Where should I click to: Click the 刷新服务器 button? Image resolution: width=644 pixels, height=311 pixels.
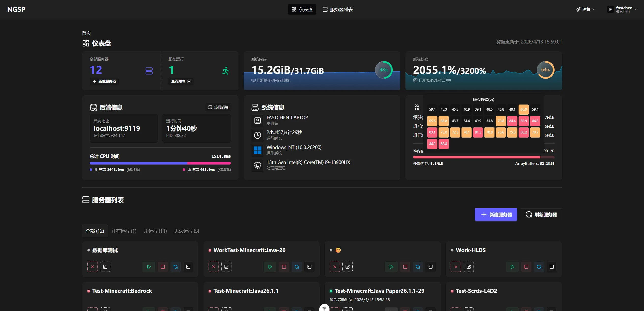point(541,215)
